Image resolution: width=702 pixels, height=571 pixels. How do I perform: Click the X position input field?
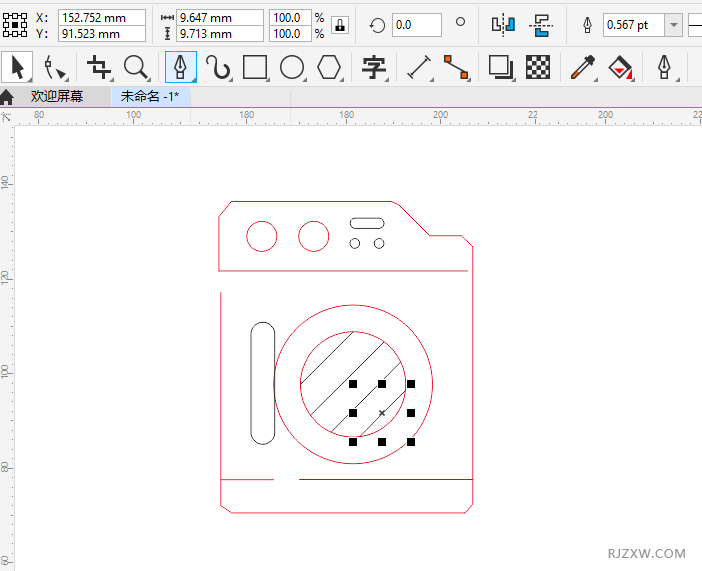102,17
